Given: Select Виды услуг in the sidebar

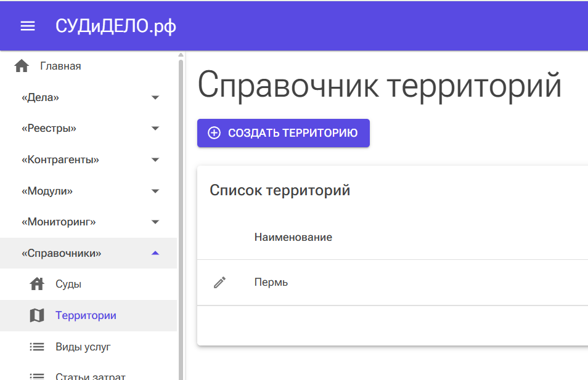Looking at the screenshot, I should (x=83, y=347).
